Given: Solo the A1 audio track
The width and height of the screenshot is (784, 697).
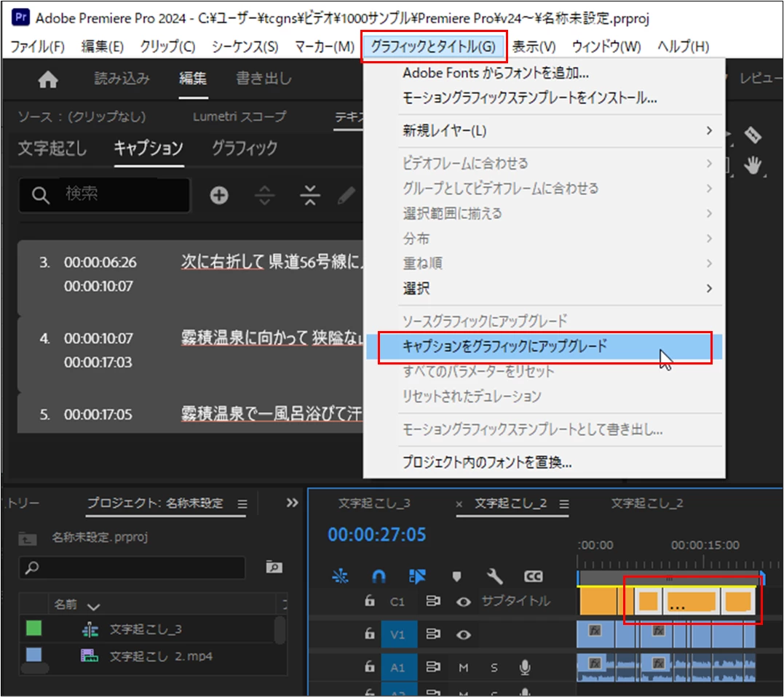Looking at the screenshot, I should pyautogui.click(x=494, y=667).
